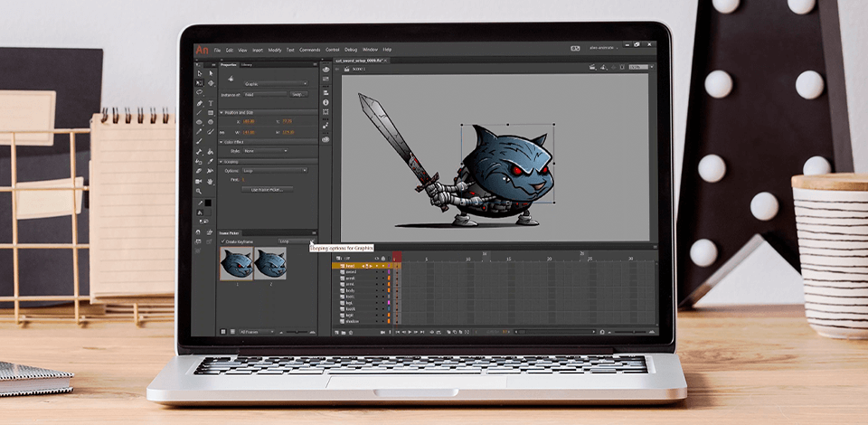868x425 pixels.
Task: Click the New Folder icon below timeline
Action: (344, 333)
